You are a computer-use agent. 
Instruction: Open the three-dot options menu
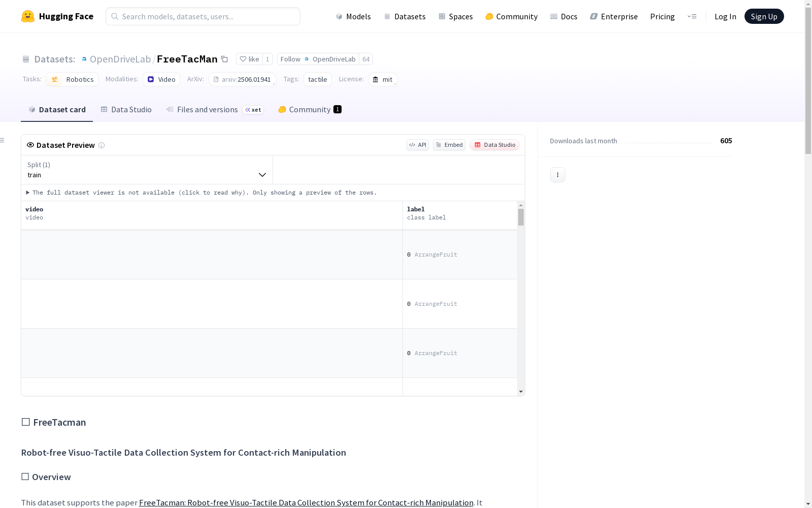(x=558, y=175)
